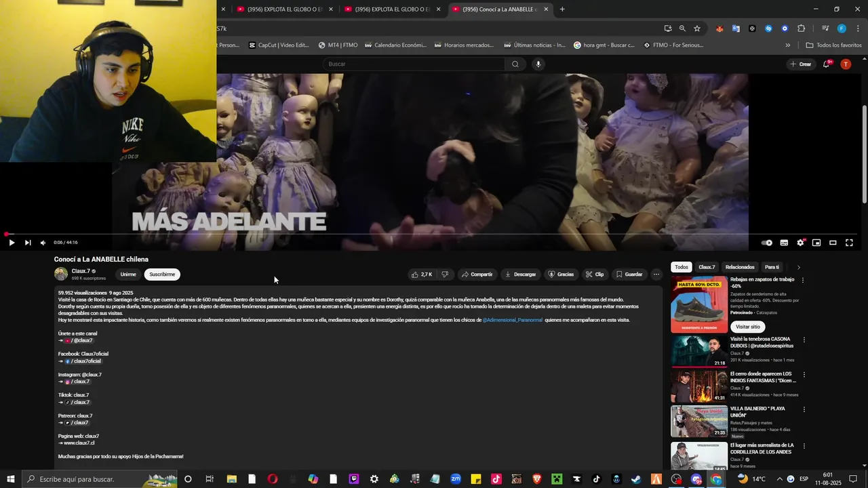
Task: Dislike the video
Action: (x=445, y=274)
